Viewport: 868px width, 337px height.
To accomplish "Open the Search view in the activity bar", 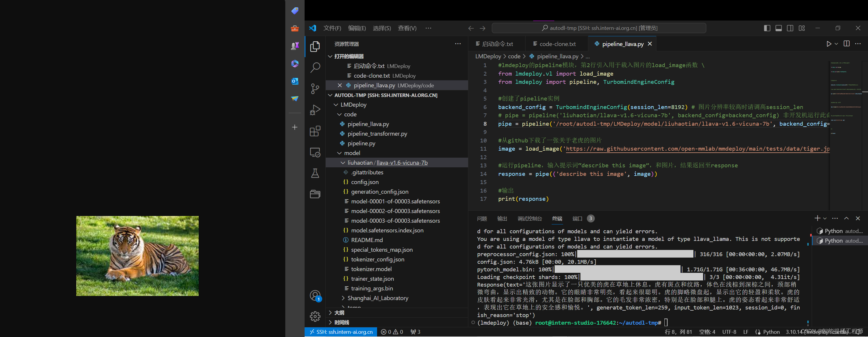I will coord(315,67).
